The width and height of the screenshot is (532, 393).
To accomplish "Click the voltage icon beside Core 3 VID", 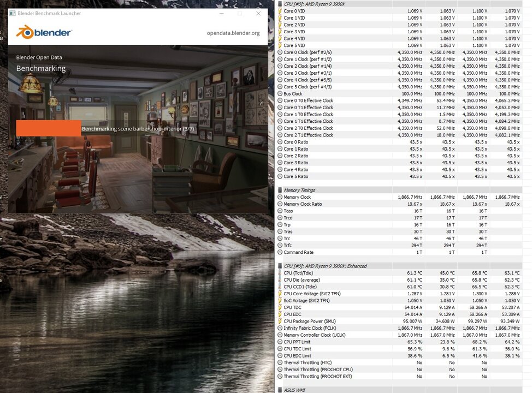I will (x=280, y=32).
